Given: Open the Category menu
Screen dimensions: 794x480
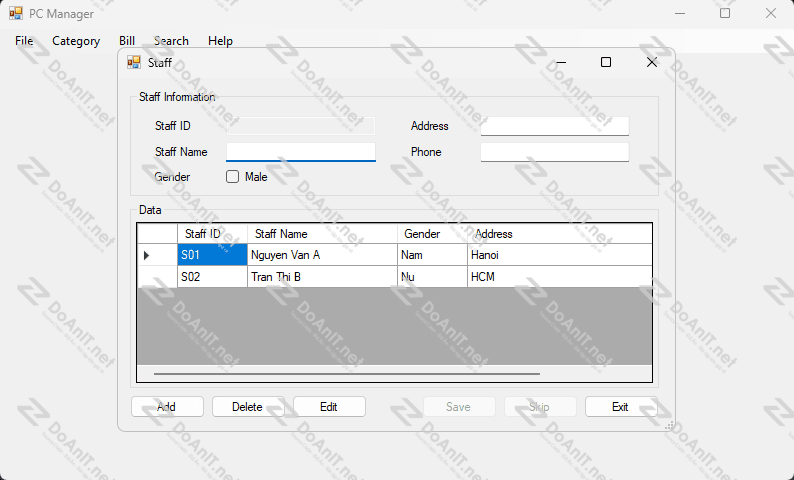Looking at the screenshot, I should point(76,41).
